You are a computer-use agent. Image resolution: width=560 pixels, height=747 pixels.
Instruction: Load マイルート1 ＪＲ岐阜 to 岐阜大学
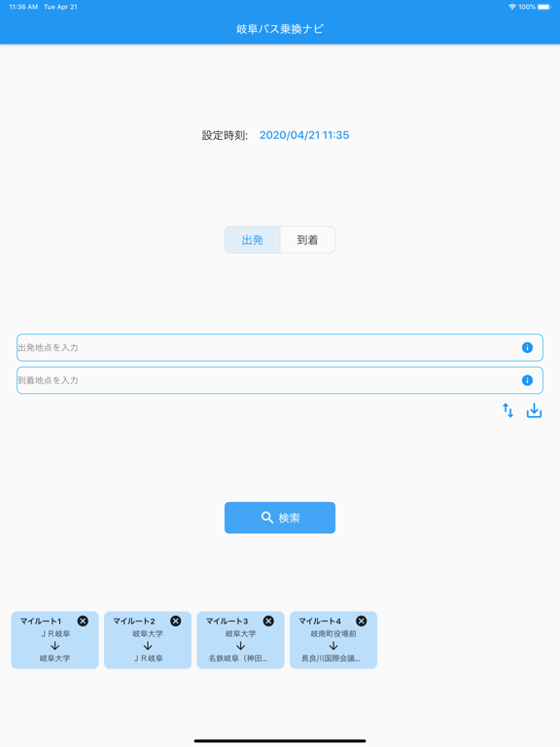(x=54, y=640)
